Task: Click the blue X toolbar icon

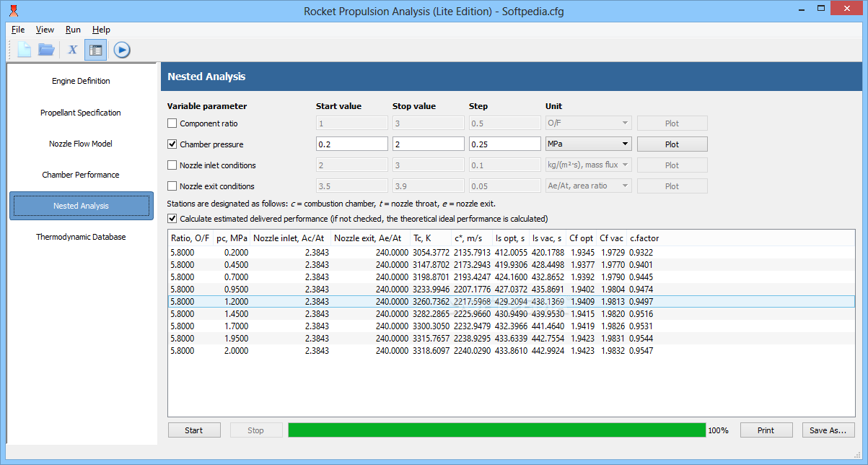Action: (x=73, y=50)
